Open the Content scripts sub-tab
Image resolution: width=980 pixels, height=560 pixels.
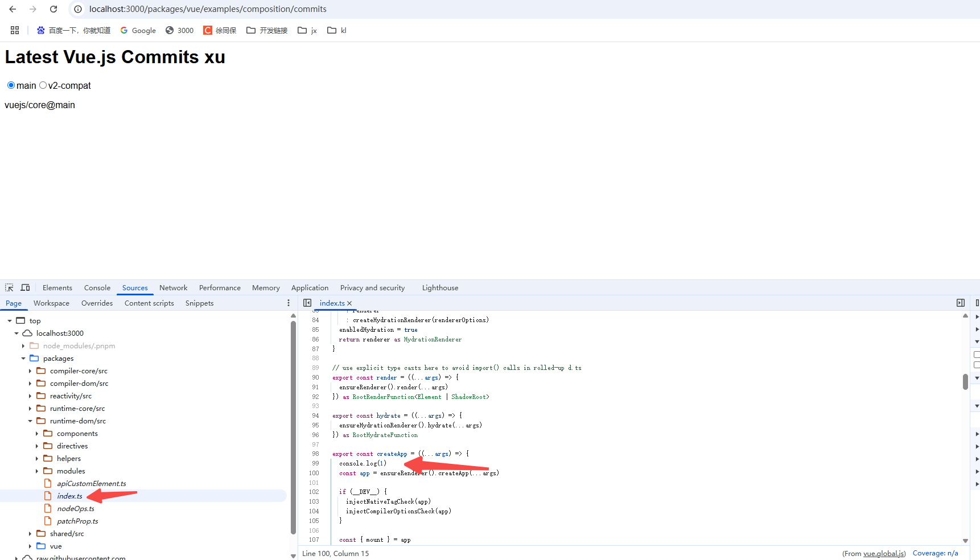point(149,303)
